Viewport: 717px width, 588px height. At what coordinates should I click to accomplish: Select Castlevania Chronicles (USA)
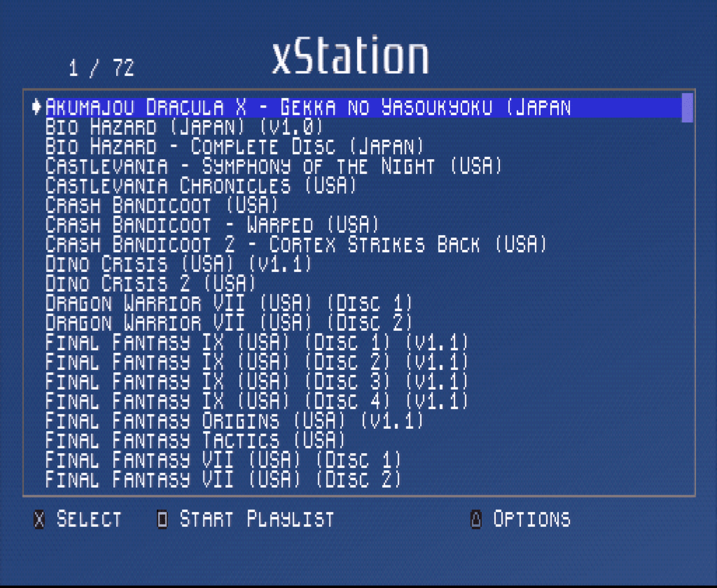click(200, 185)
